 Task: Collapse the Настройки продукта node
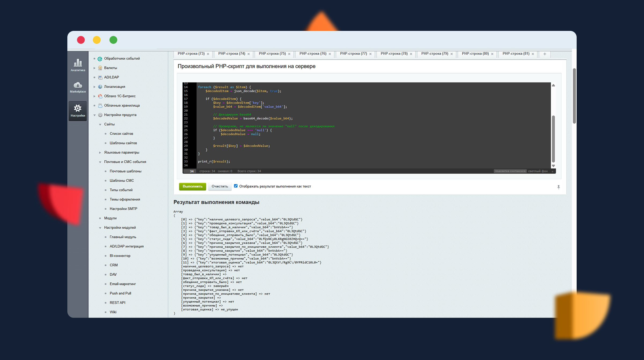click(x=94, y=115)
